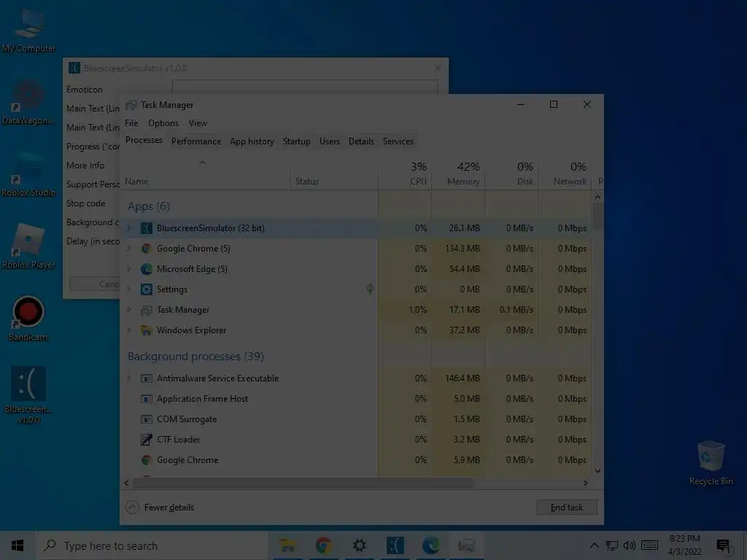Click the Antimalware Service Executable icon
Screen dimensions: 747x560
pyautogui.click(x=146, y=378)
